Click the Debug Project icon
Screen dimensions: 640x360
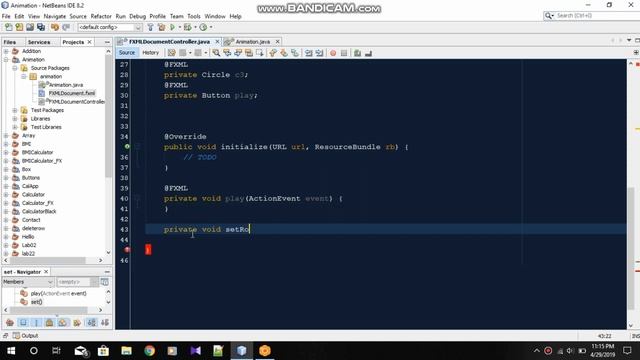187,27
